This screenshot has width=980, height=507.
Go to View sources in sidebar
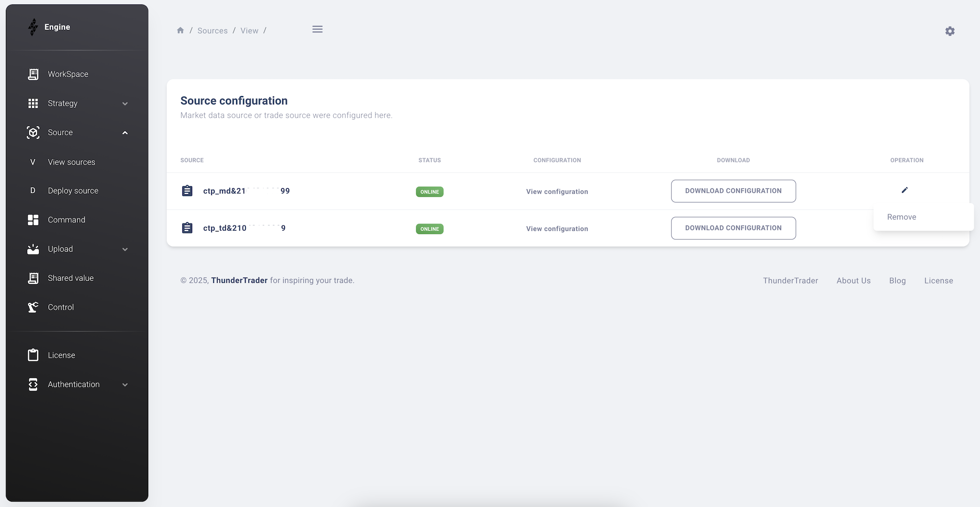click(72, 162)
